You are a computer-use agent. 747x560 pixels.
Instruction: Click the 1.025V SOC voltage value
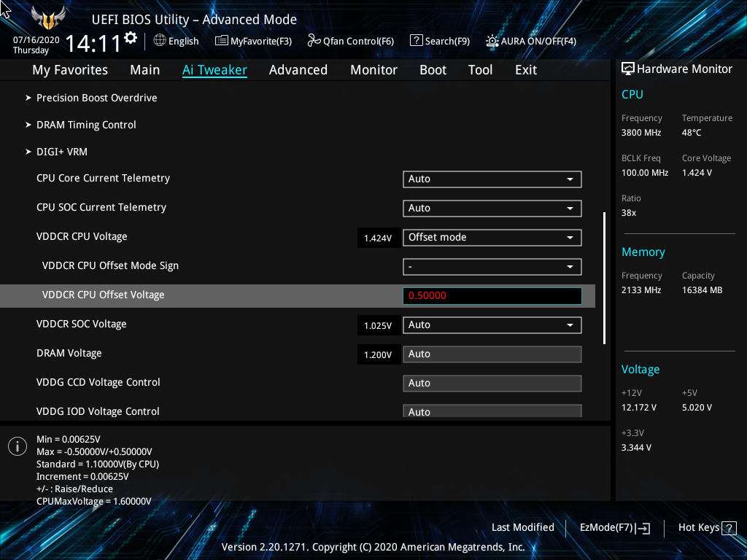point(379,326)
